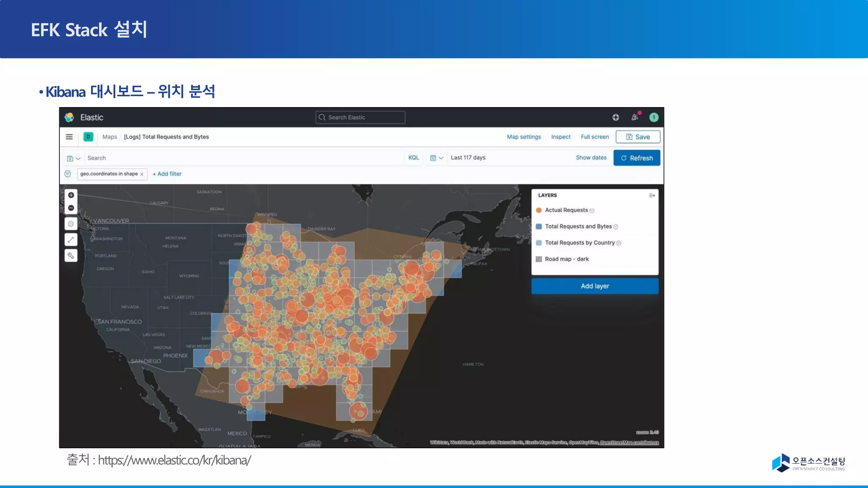Click the expand map arrows icon

coord(71,240)
